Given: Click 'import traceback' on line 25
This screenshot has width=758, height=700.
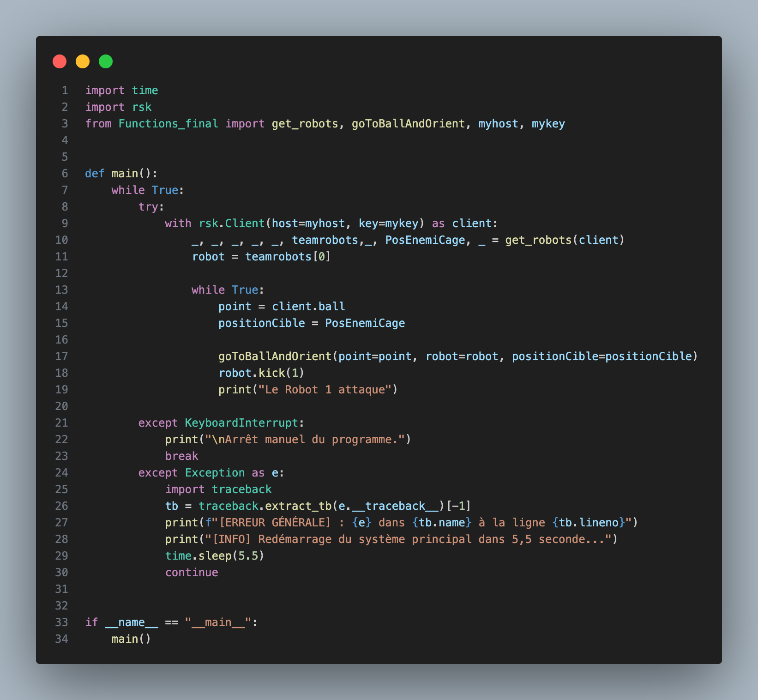Looking at the screenshot, I should pos(219,489).
